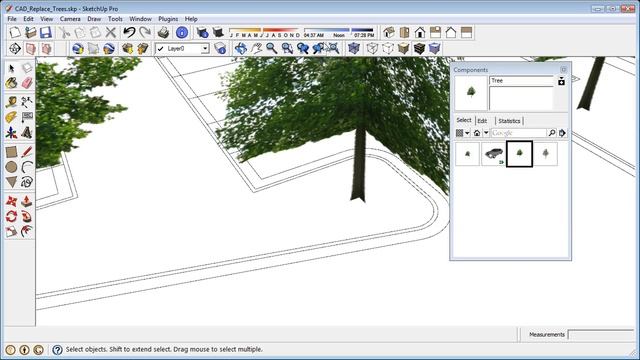Enable Hidden Line face style

[388, 49]
